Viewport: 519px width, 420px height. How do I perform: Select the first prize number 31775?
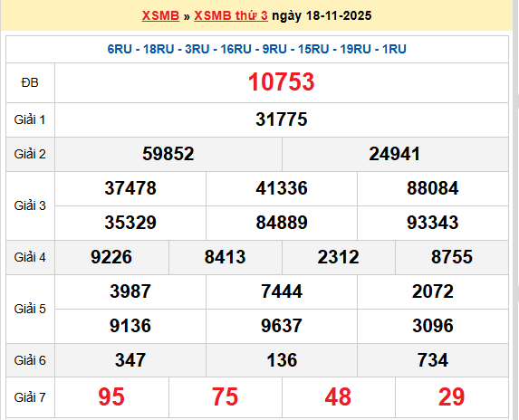(x=282, y=119)
